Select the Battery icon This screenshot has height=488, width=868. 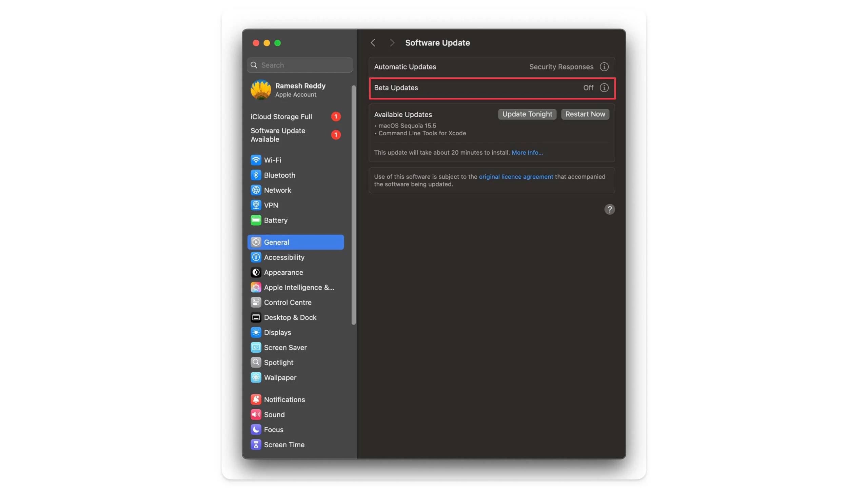(x=256, y=220)
